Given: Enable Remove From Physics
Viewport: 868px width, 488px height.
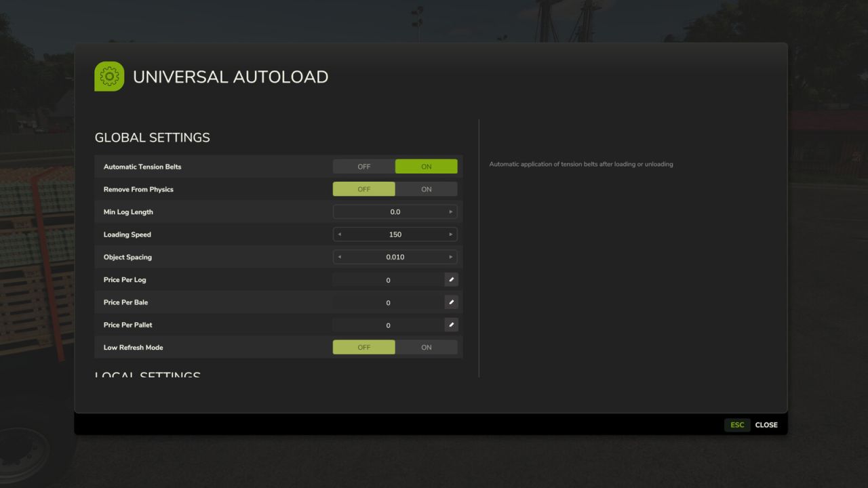Looking at the screenshot, I should pyautogui.click(x=426, y=188).
